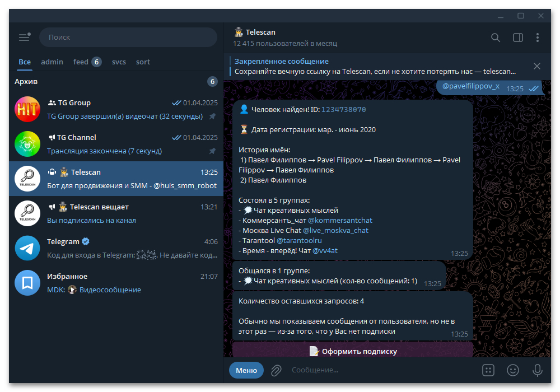Switch to the admin folder tab
The width and height of the screenshot is (560, 392).
click(x=52, y=62)
